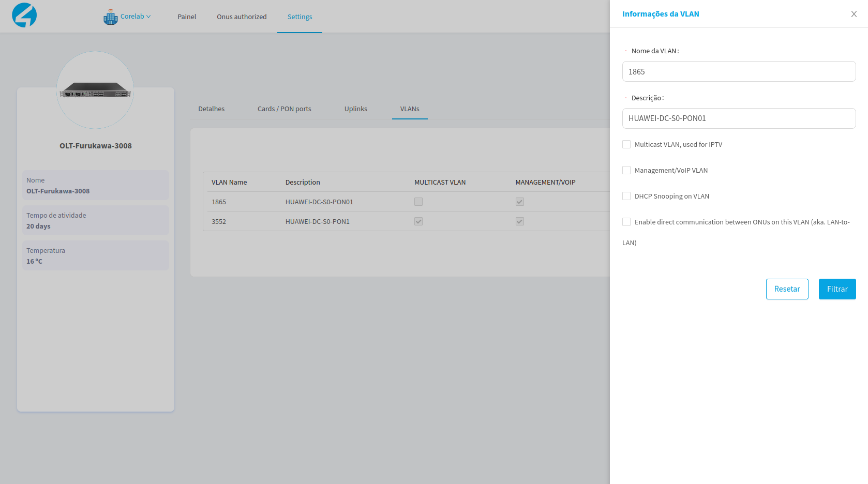Open the Cards / PON ports tab
The height and width of the screenshot is (484, 868).
284,109
